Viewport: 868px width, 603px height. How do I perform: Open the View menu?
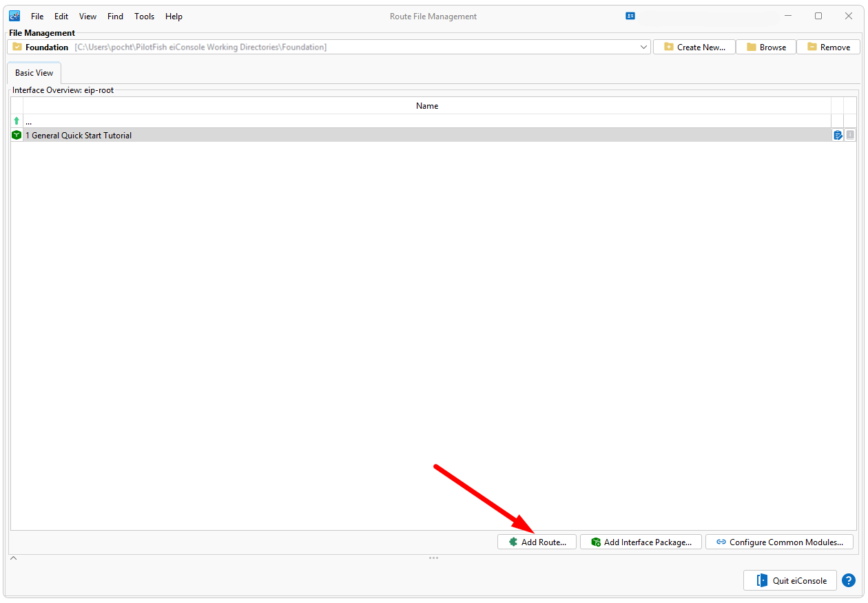pyautogui.click(x=87, y=17)
